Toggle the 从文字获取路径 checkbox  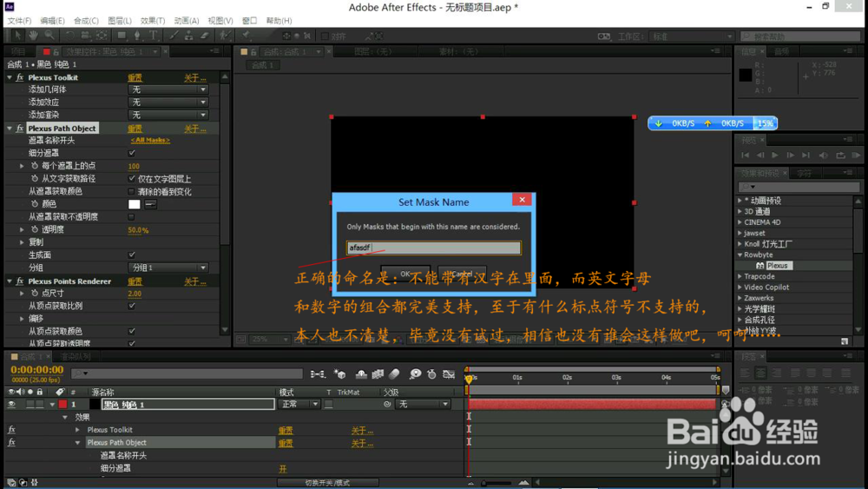pyautogui.click(x=132, y=178)
